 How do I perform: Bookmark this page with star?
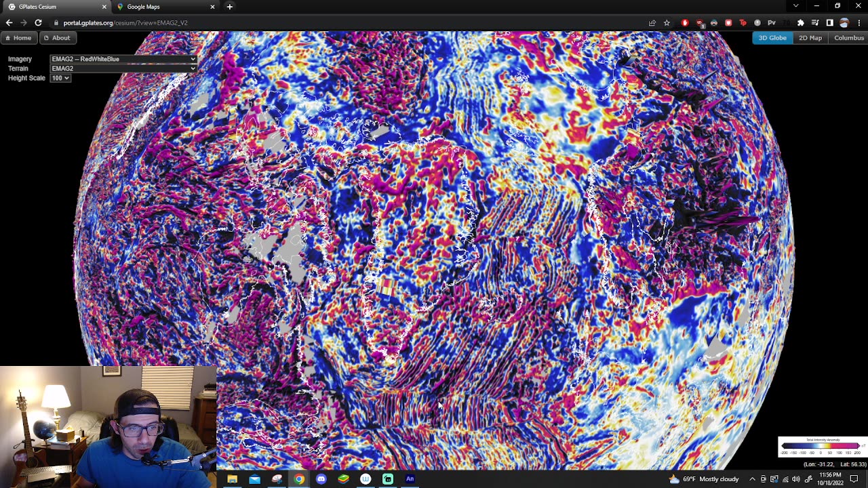[x=667, y=22]
